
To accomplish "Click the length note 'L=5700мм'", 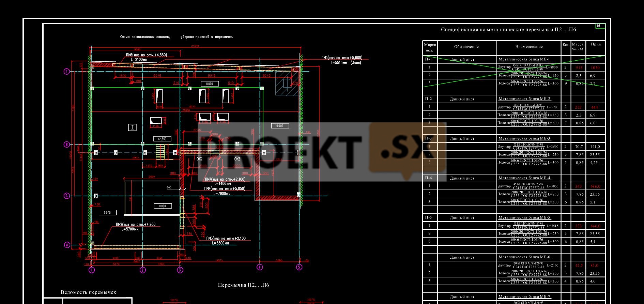I will pos(130,229).
